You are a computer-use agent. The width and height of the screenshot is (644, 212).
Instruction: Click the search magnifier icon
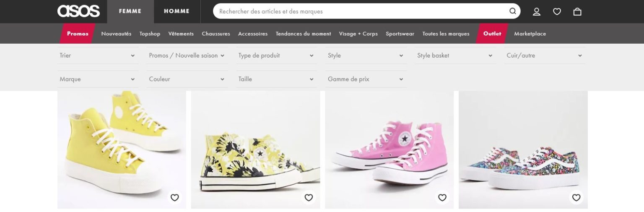coord(513,11)
